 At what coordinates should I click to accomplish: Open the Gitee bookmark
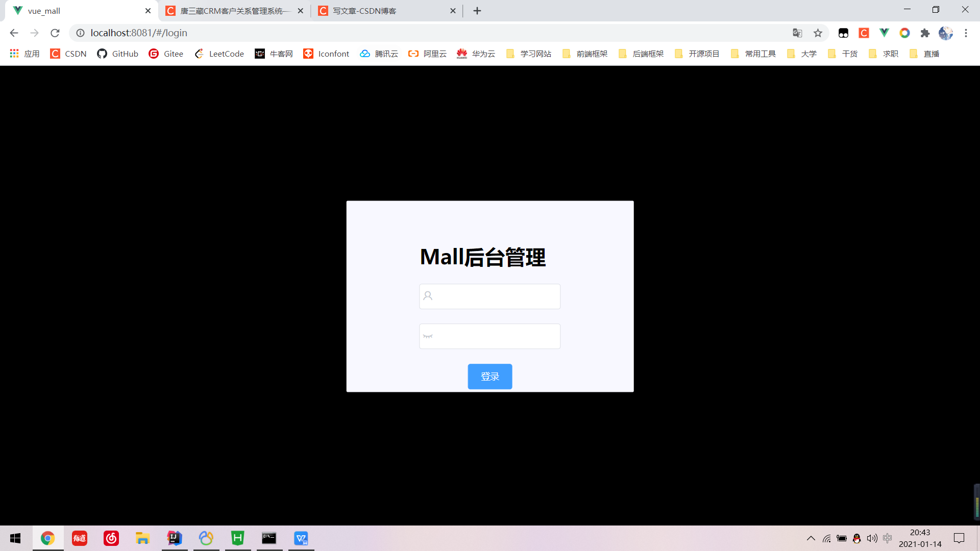click(166, 54)
